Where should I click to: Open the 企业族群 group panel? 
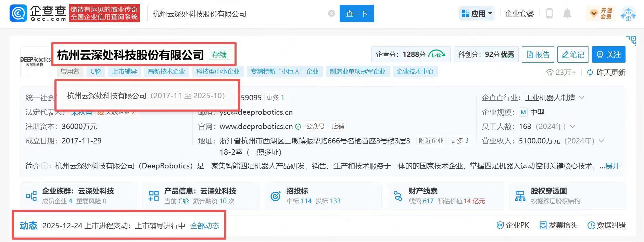(78, 196)
